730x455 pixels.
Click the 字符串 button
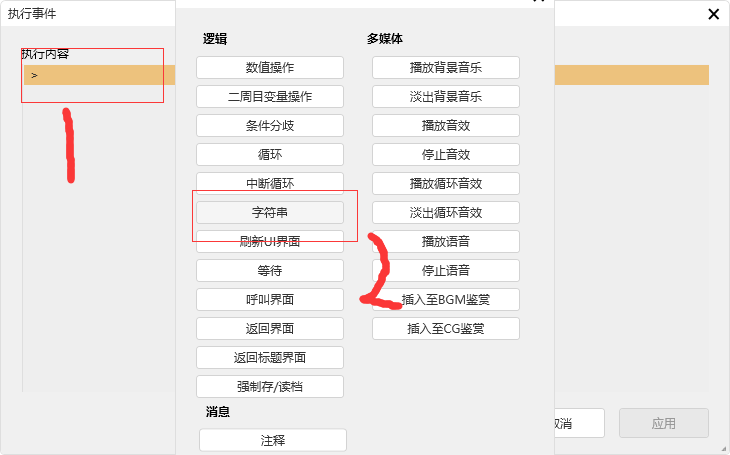[270, 212]
